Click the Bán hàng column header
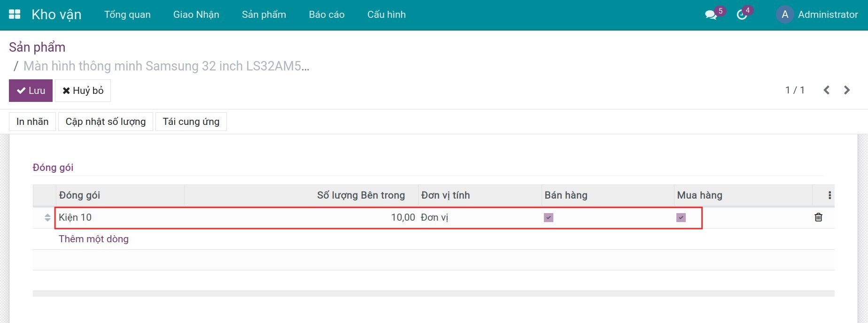 [608, 195]
